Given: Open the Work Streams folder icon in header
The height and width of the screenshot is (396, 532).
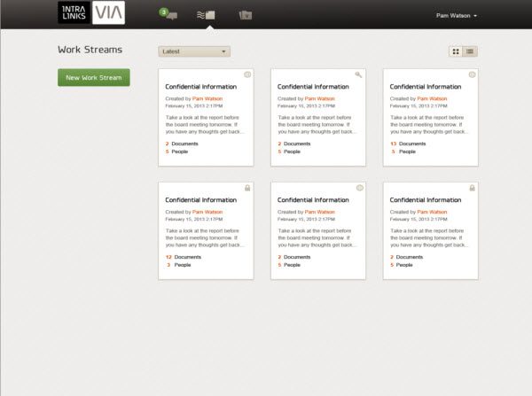Looking at the screenshot, I should click(x=207, y=14).
